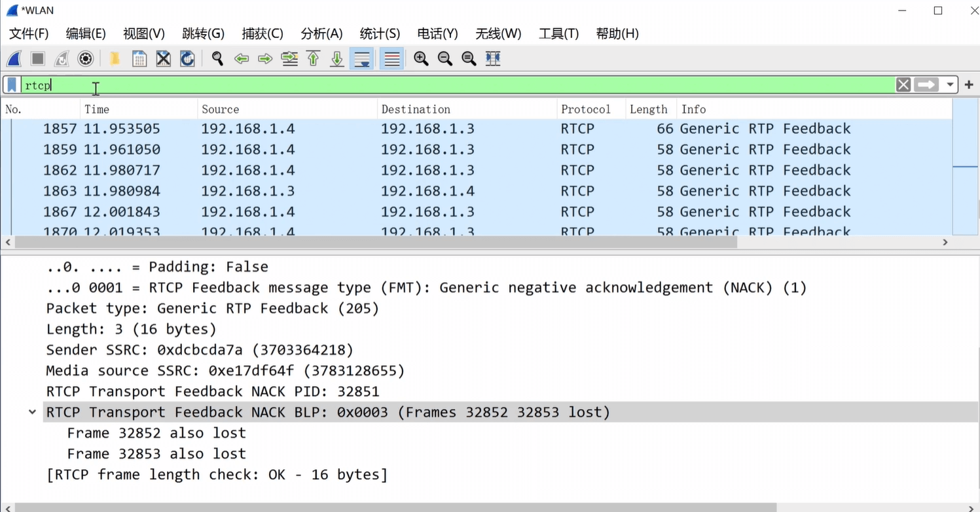Collapse the NACK BLP 0x0003 tree node
Viewport: 980px width, 512px height.
point(32,412)
